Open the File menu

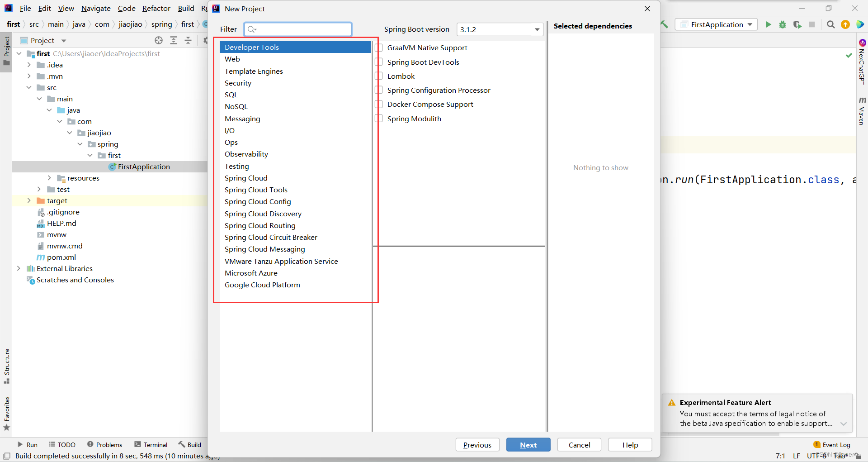[25, 8]
